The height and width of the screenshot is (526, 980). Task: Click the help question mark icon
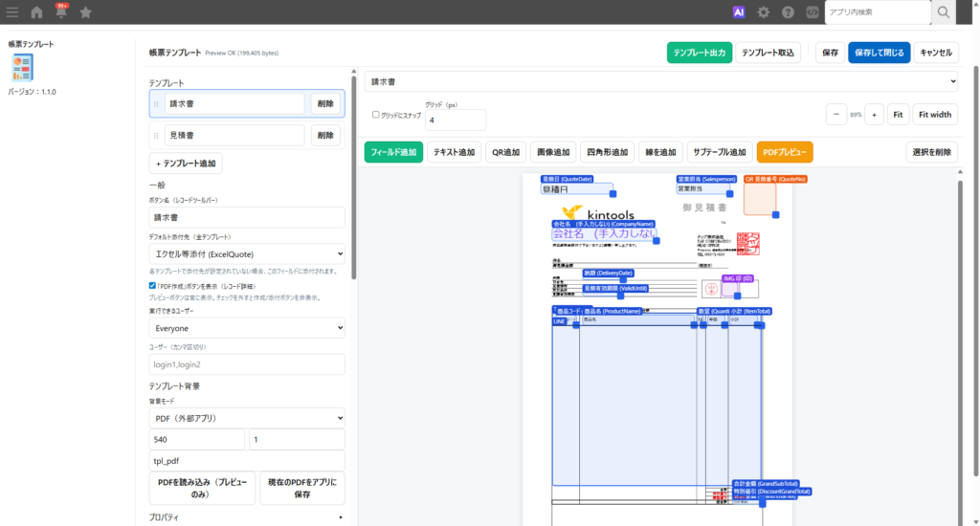[788, 12]
